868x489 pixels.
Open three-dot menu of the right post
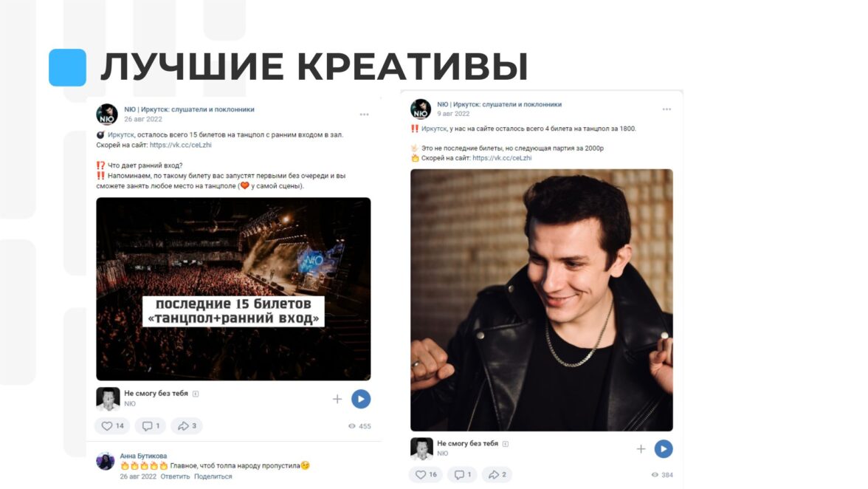point(667,109)
